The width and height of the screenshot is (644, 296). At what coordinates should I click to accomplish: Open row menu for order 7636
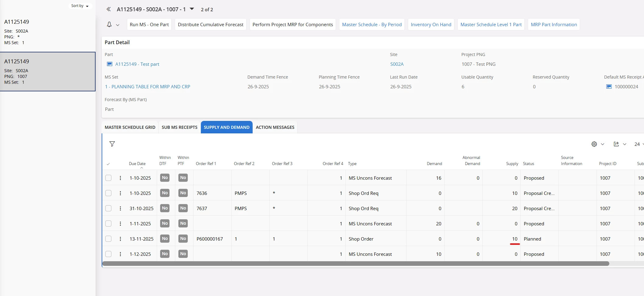click(120, 193)
